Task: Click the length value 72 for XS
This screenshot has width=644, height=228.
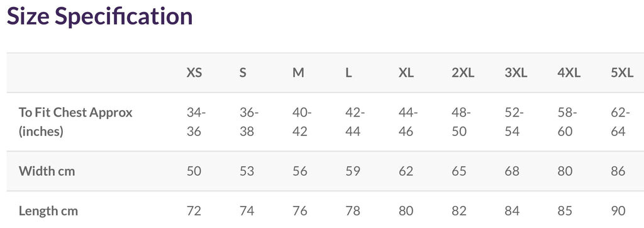Action: point(194,211)
